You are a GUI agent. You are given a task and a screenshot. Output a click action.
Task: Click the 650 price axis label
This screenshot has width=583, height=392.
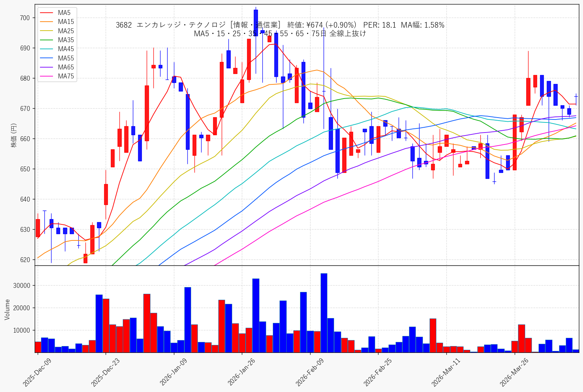click(x=24, y=169)
